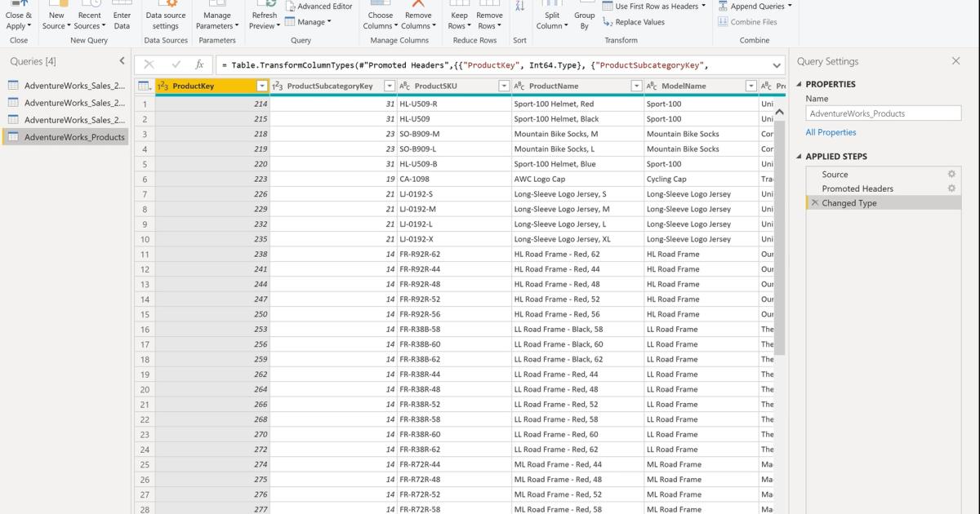Open the Group By dialog
Image resolution: width=980 pixels, height=514 pixels.
coord(584,18)
